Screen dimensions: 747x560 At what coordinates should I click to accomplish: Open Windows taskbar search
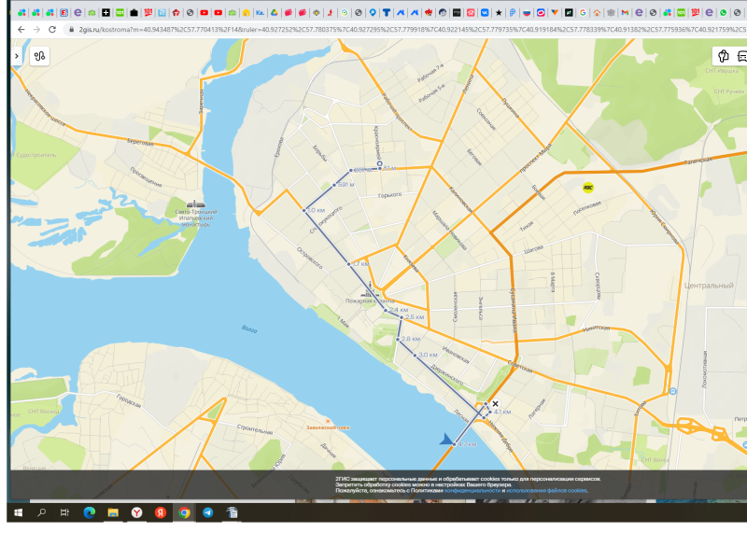click(x=41, y=512)
